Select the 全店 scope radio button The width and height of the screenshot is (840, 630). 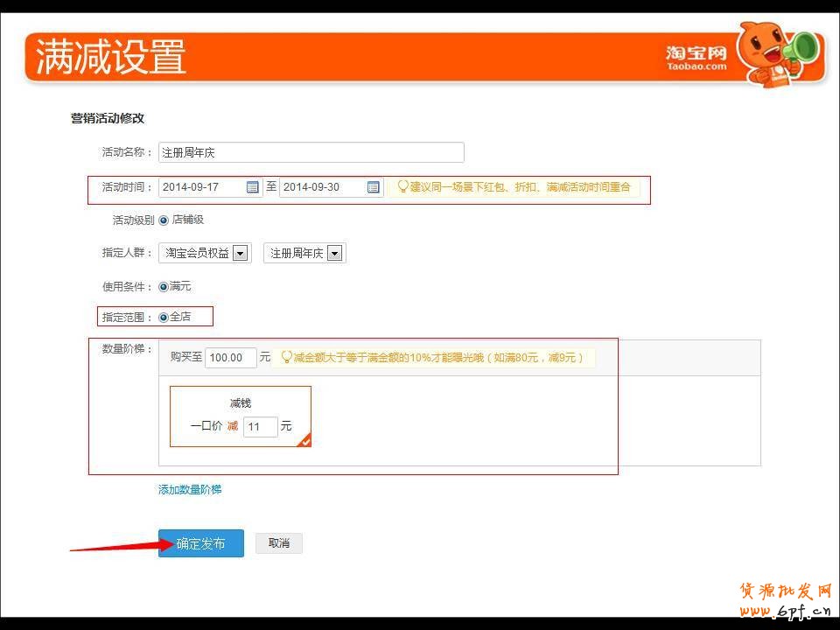164,317
